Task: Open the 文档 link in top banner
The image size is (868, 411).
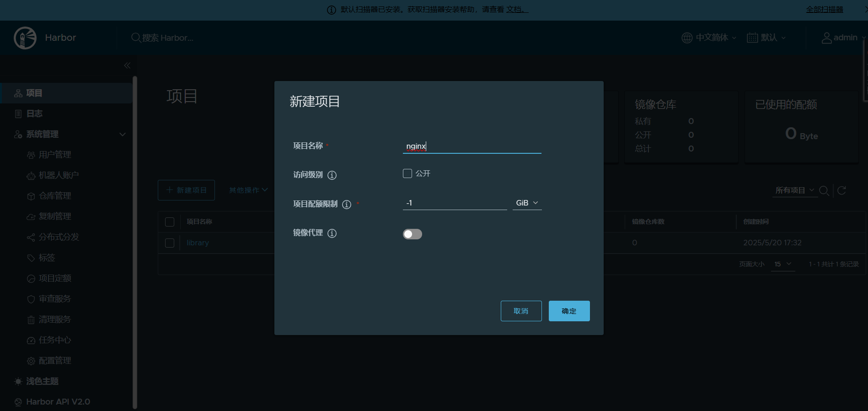Action: click(x=517, y=10)
